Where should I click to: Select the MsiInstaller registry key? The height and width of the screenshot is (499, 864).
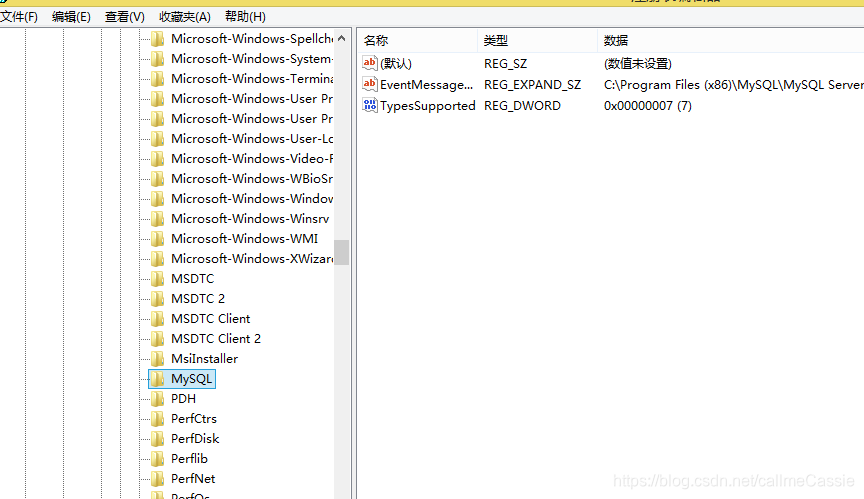(x=204, y=359)
